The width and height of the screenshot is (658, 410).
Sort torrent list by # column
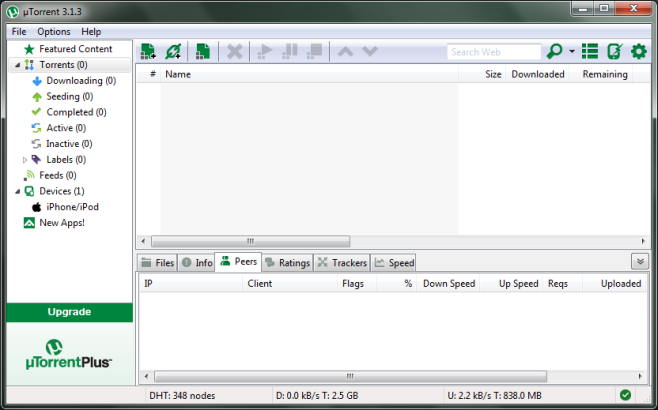coord(149,74)
